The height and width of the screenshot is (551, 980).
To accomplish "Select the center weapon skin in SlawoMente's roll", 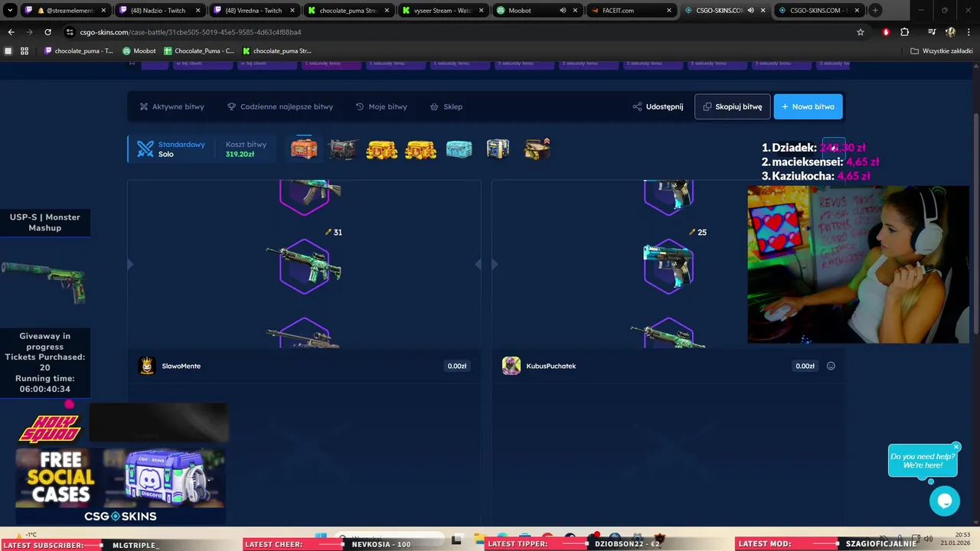I will pyautogui.click(x=304, y=266).
